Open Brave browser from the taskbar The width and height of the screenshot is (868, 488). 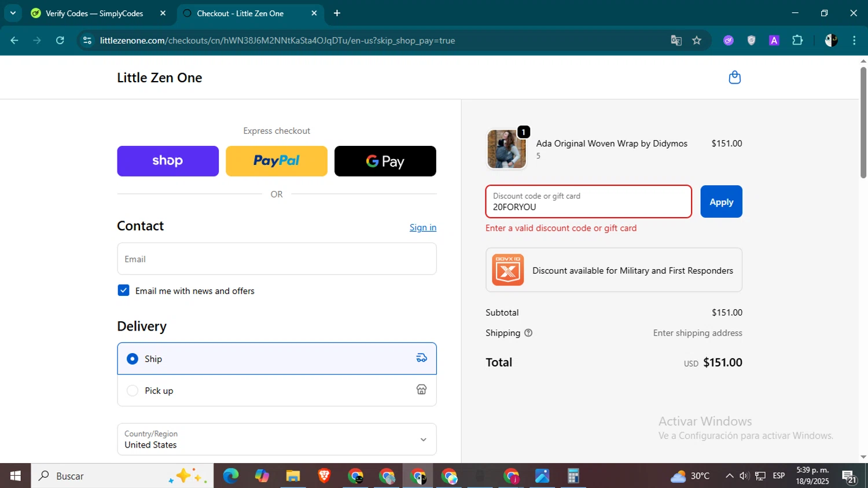point(324,476)
